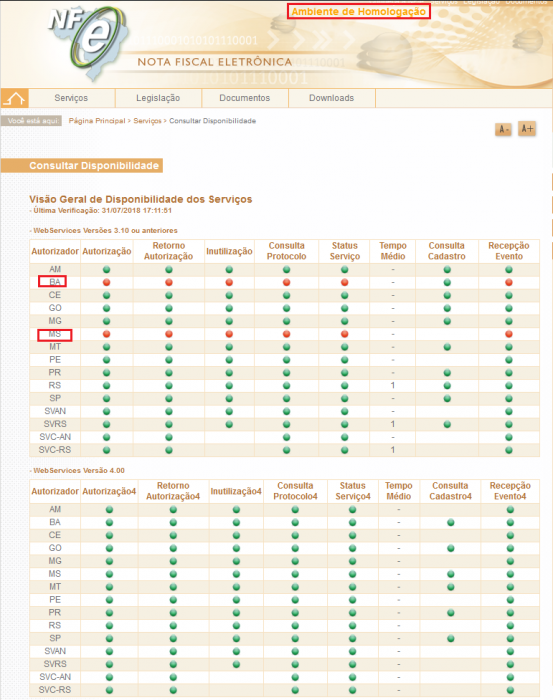553x700 pixels.
Task: Click red Recepção Evento status for MS in 3.10 table
Action: tap(509, 334)
